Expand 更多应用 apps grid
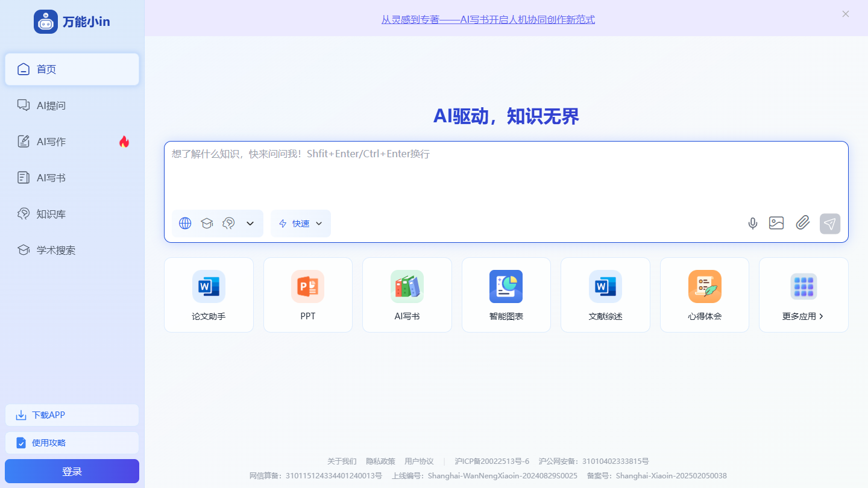The height and width of the screenshot is (488, 868). 804,295
